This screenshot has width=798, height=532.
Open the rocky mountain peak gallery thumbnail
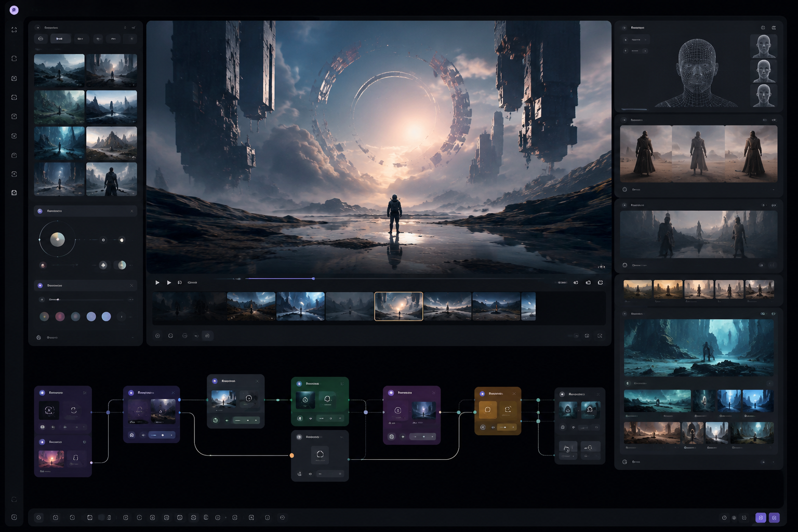[x=112, y=143]
